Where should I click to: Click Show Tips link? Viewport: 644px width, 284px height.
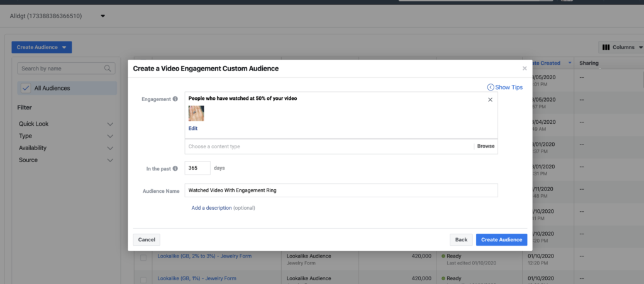pyautogui.click(x=509, y=87)
